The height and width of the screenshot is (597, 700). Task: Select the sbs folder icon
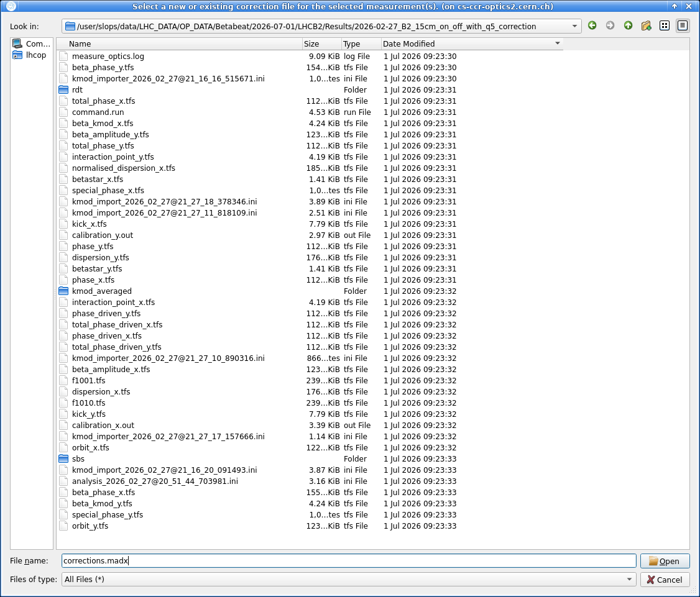[63, 458]
